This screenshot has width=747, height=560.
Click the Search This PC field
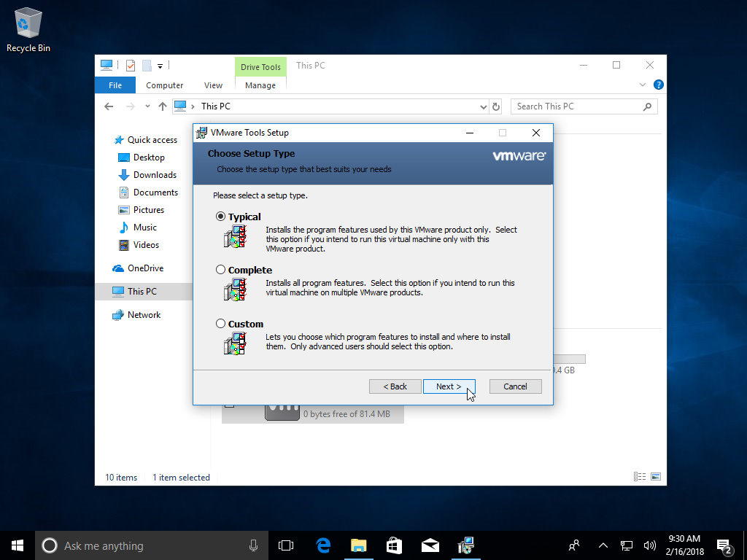576,106
